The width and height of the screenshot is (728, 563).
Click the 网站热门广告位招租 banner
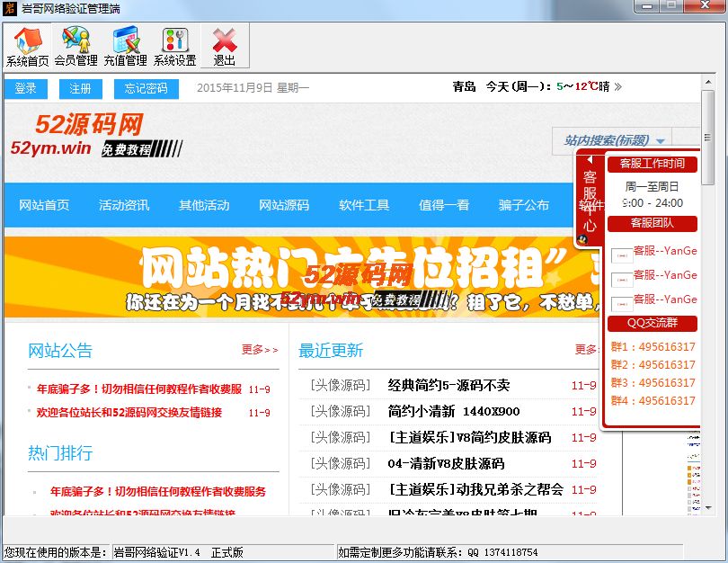[x=302, y=277]
